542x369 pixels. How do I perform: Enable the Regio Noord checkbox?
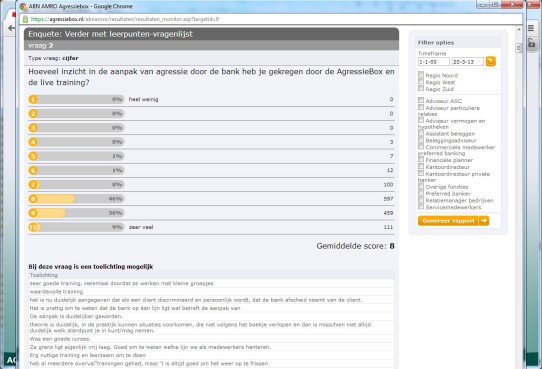click(x=421, y=75)
